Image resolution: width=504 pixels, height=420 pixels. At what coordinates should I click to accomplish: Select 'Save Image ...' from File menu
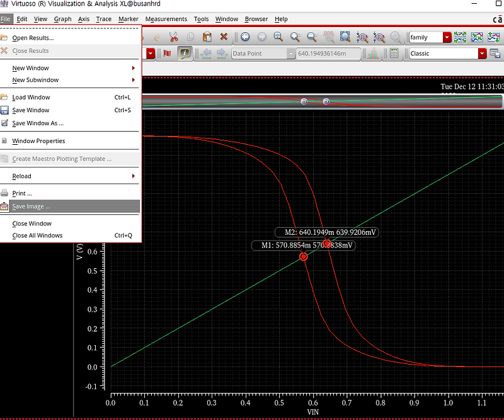click(31, 207)
